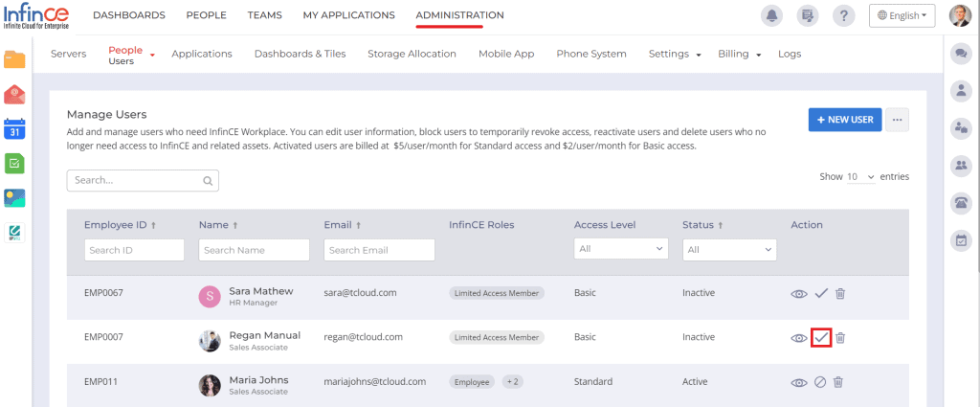The height and width of the screenshot is (407, 980).
Task: Click the telephone icon in right sidebar
Action: [x=961, y=203]
